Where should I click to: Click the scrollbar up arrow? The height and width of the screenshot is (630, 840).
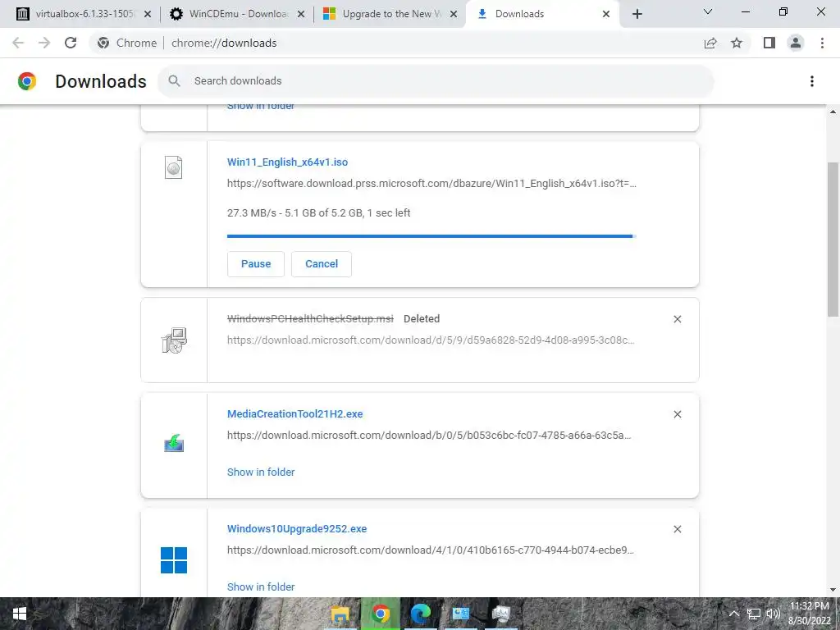(833, 112)
